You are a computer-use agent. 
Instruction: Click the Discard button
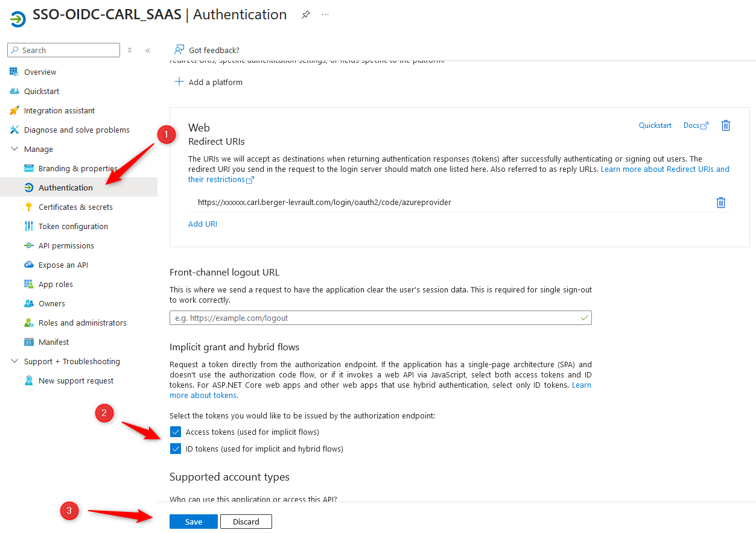(x=246, y=522)
